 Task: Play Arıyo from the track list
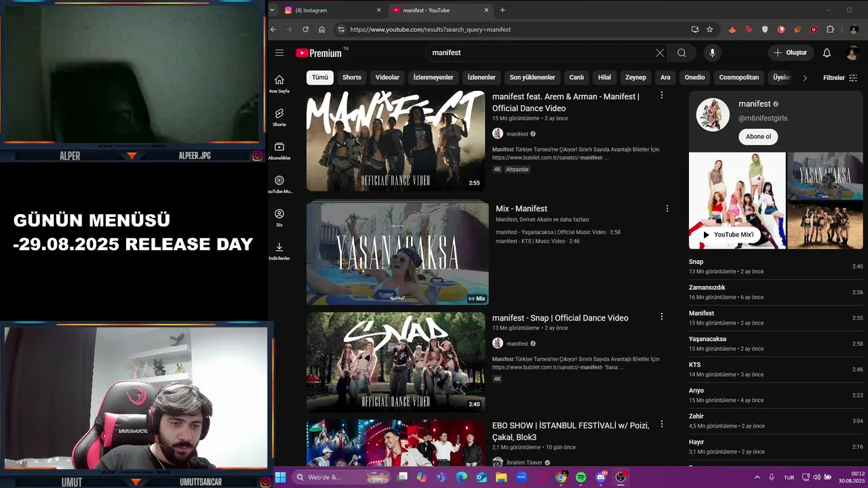tap(776, 395)
